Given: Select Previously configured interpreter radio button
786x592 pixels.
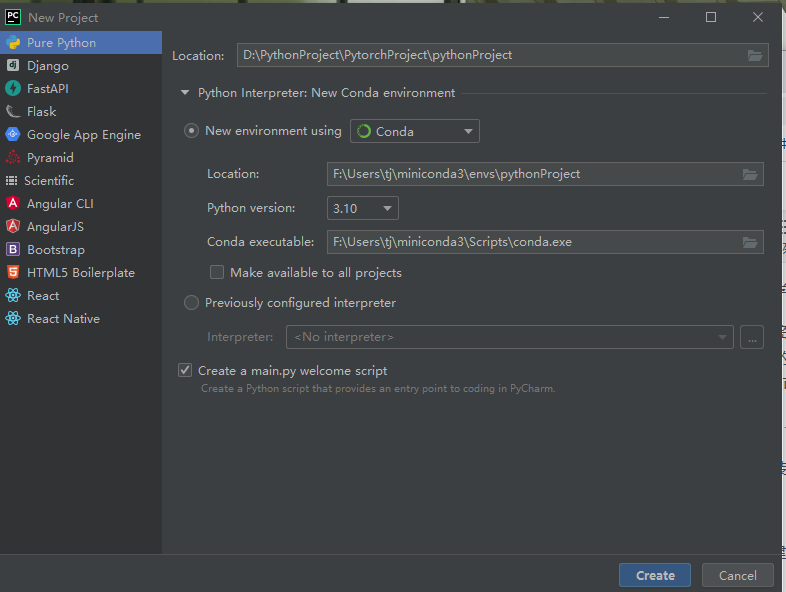Looking at the screenshot, I should 191,303.
